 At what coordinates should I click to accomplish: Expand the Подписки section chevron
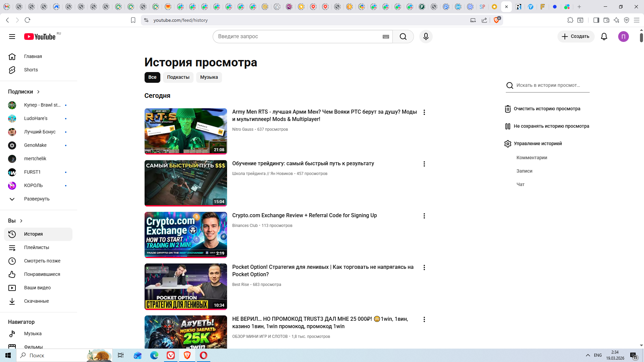point(38,92)
